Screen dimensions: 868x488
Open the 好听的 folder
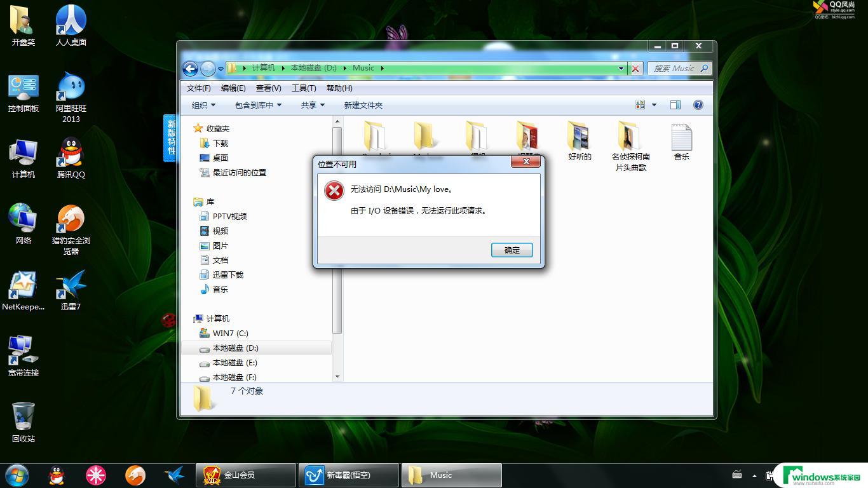579,141
